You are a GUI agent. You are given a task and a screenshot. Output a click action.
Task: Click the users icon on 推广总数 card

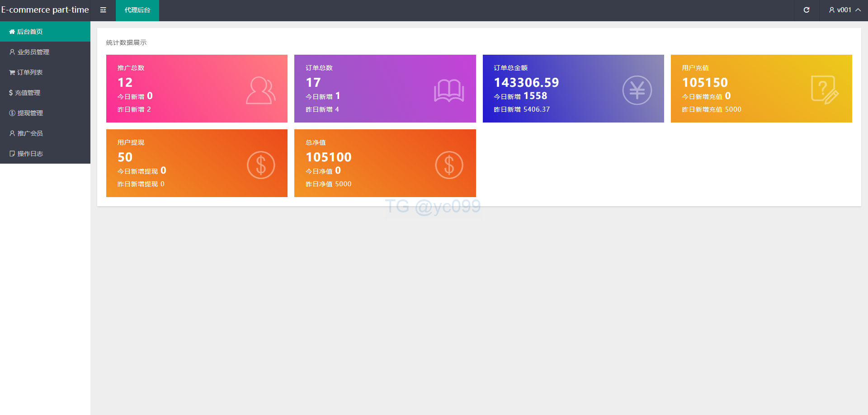pyautogui.click(x=260, y=90)
